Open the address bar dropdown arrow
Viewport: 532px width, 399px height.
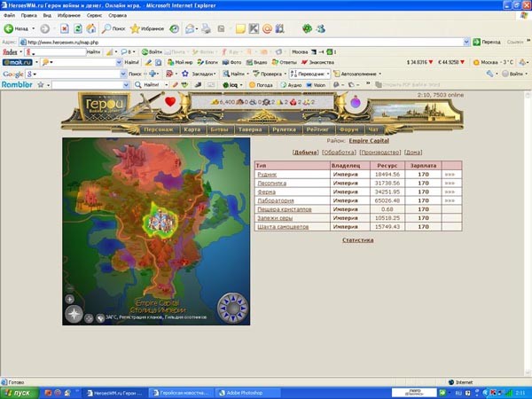click(x=465, y=42)
